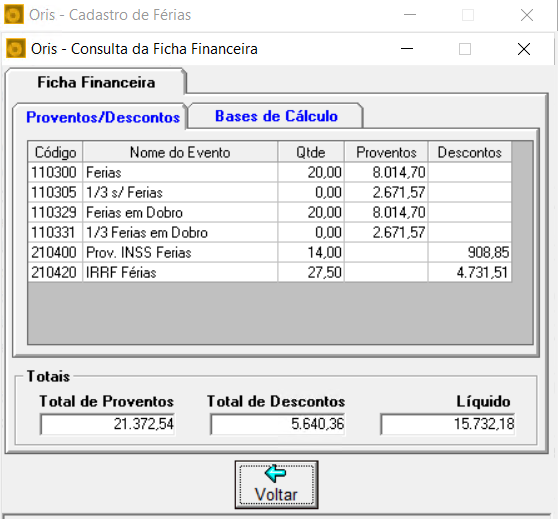
Task: Select the Ferias event name cell
Action: 180,173
